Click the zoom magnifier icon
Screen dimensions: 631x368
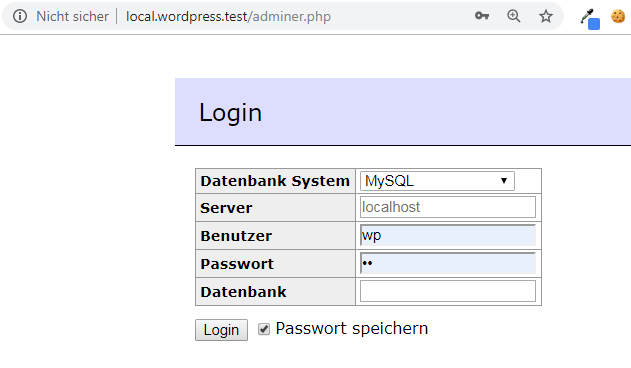tap(513, 16)
